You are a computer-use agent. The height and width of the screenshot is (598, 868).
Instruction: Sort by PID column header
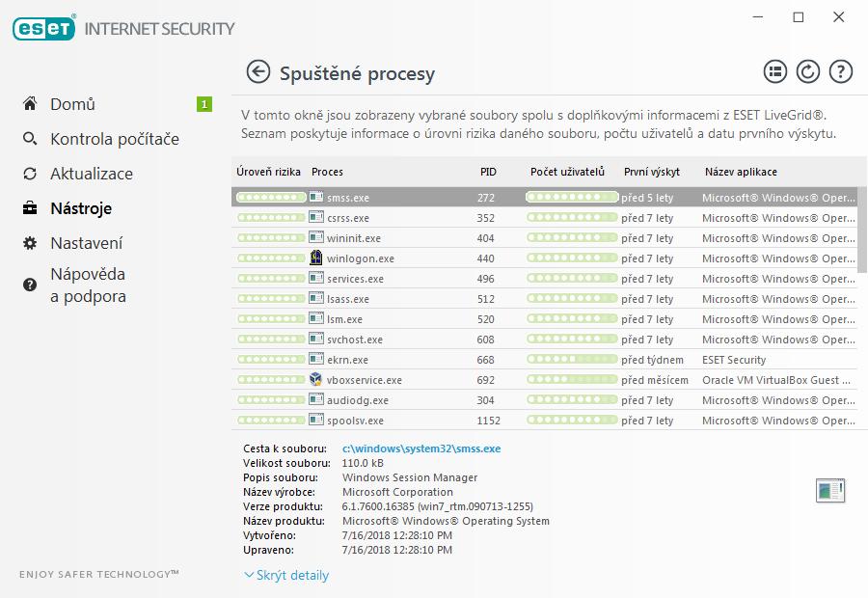[x=488, y=172]
